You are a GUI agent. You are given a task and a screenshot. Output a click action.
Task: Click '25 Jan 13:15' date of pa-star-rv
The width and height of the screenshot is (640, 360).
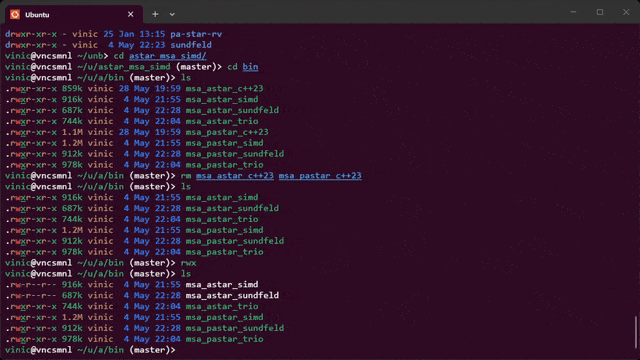click(x=134, y=34)
